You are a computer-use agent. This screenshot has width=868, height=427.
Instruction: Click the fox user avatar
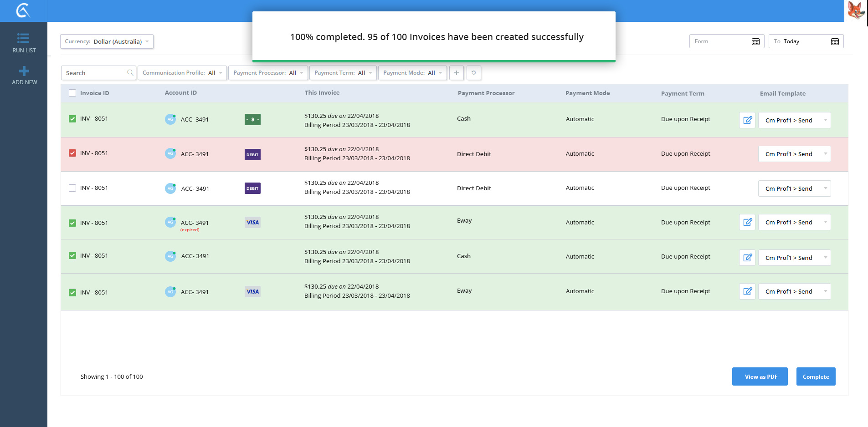pos(856,10)
